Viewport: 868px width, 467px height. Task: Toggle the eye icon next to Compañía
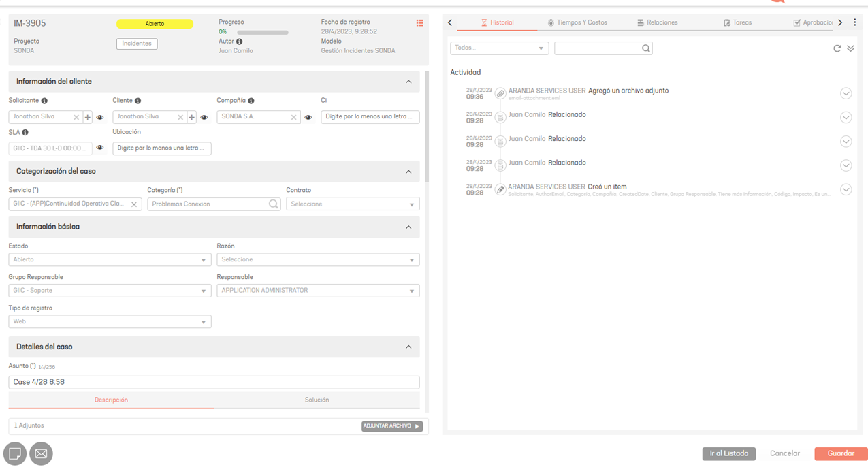click(308, 117)
